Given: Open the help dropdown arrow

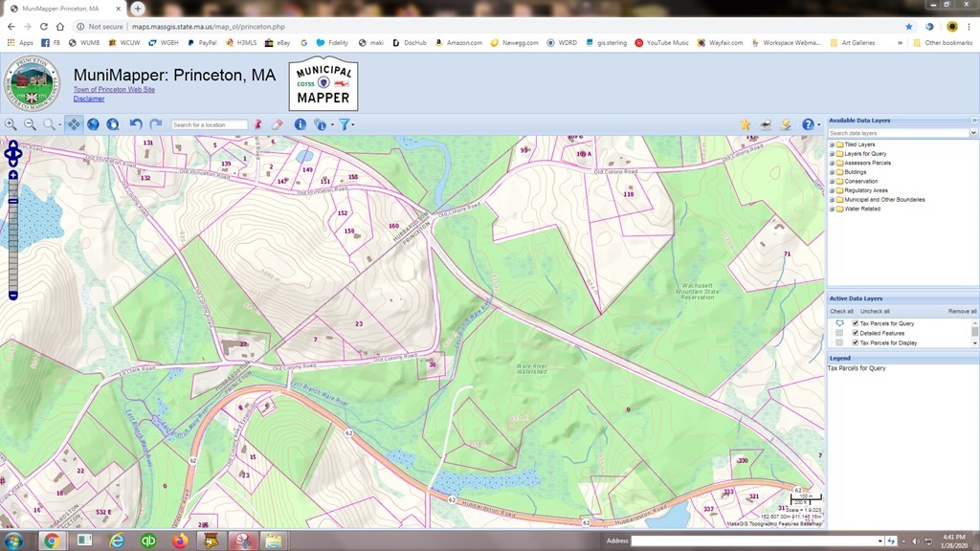Looking at the screenshot, I should [819, 125].
